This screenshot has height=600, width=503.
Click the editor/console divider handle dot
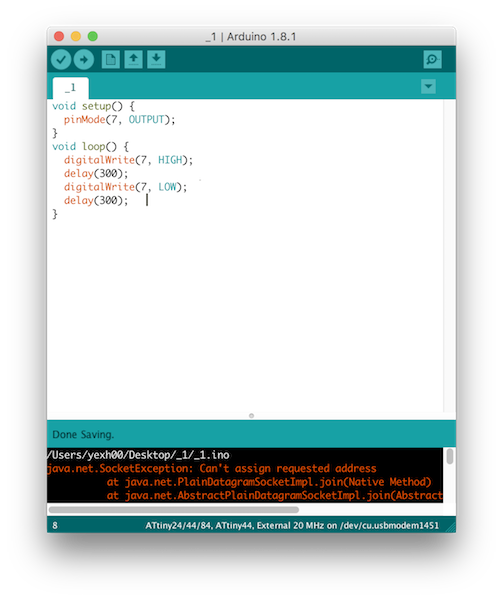pos(251,416)
